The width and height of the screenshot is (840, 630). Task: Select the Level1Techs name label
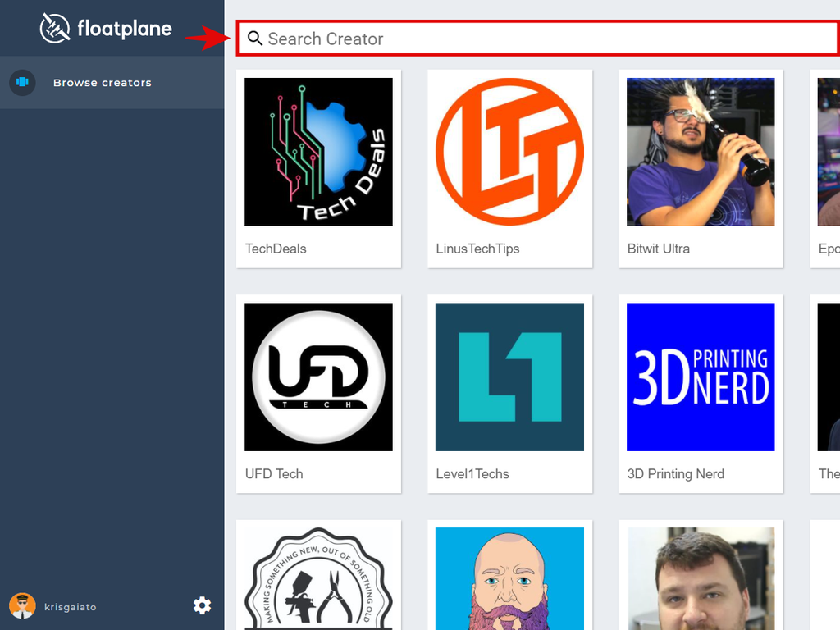click(x=472, y=473)
